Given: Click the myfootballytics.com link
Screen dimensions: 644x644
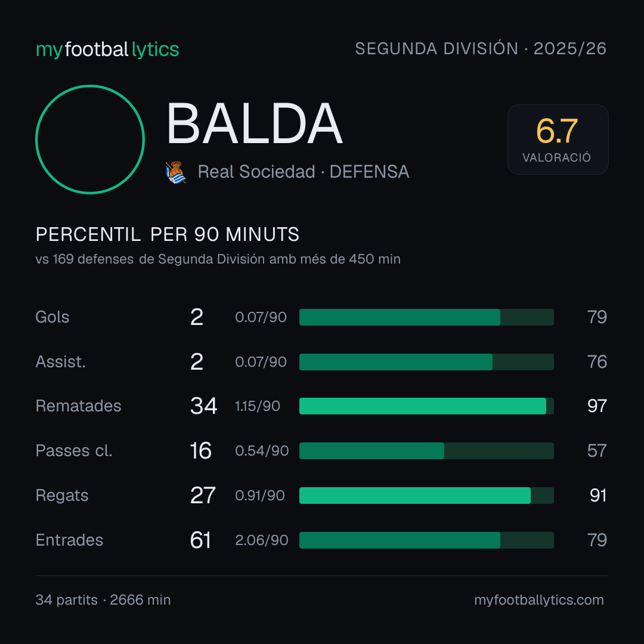Looking at the screenshot, I should [x=539, y=600].
